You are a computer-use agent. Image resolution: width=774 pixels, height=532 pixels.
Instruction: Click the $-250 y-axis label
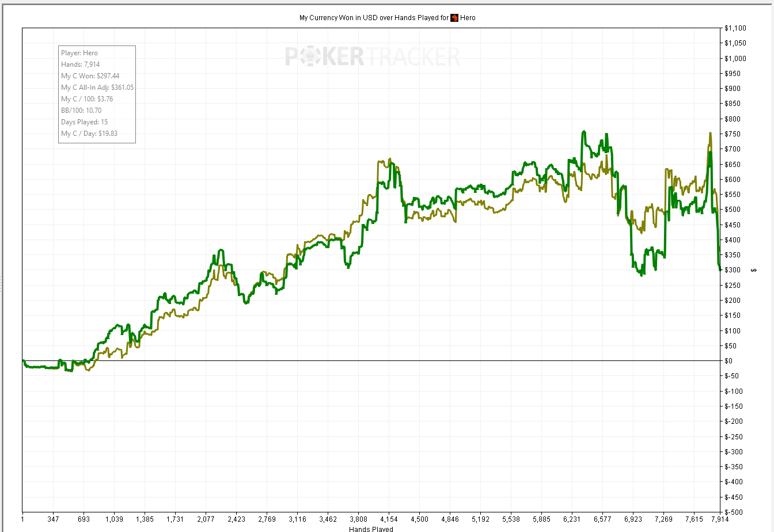click(x=734, y=436)
